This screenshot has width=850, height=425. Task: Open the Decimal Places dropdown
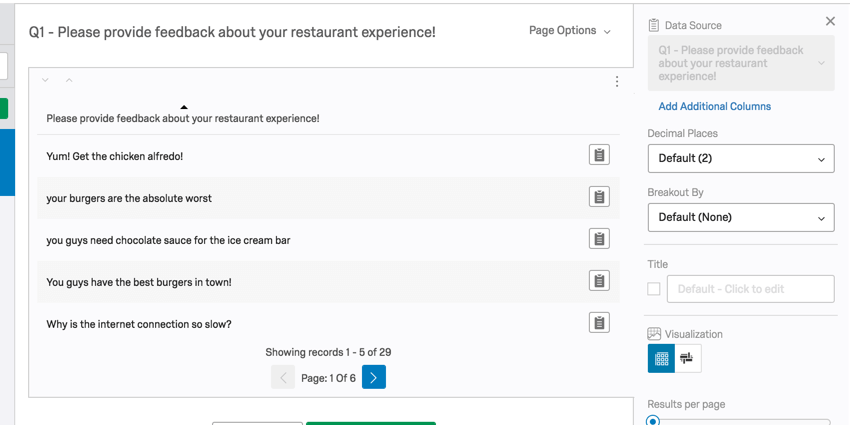coord(740,158)
